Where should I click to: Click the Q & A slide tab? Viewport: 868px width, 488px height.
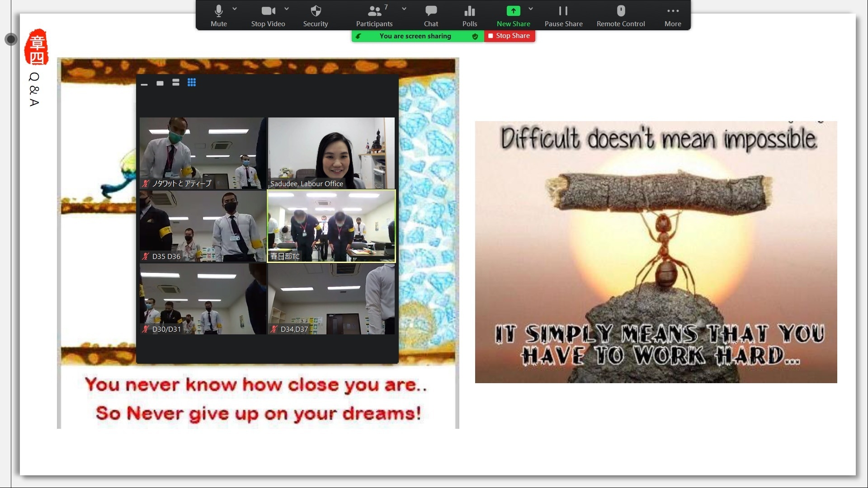(x=34, y=89)
